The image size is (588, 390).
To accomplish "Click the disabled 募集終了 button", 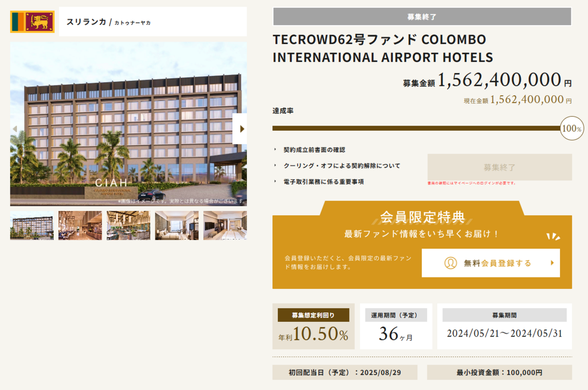I will 499,167.
